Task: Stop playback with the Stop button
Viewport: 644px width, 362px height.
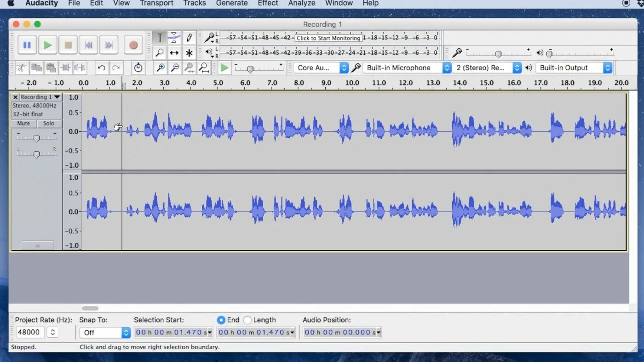Action: pyautogui.click(x=68, y=45)
